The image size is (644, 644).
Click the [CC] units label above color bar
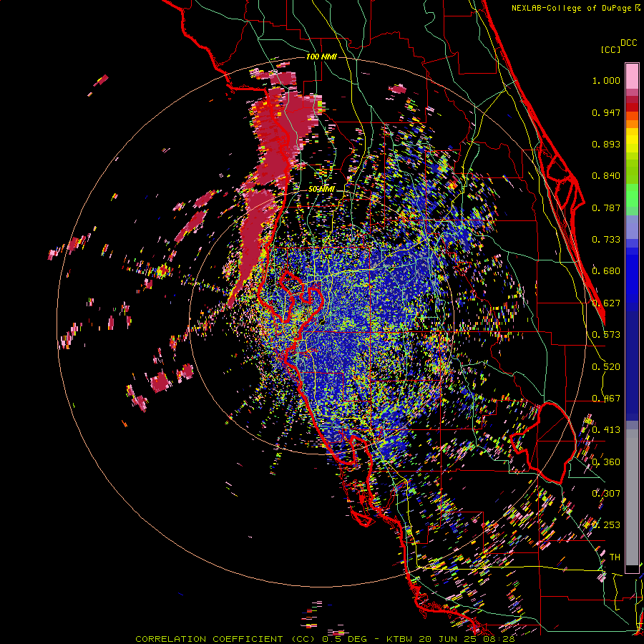click(x=611, y=49)
